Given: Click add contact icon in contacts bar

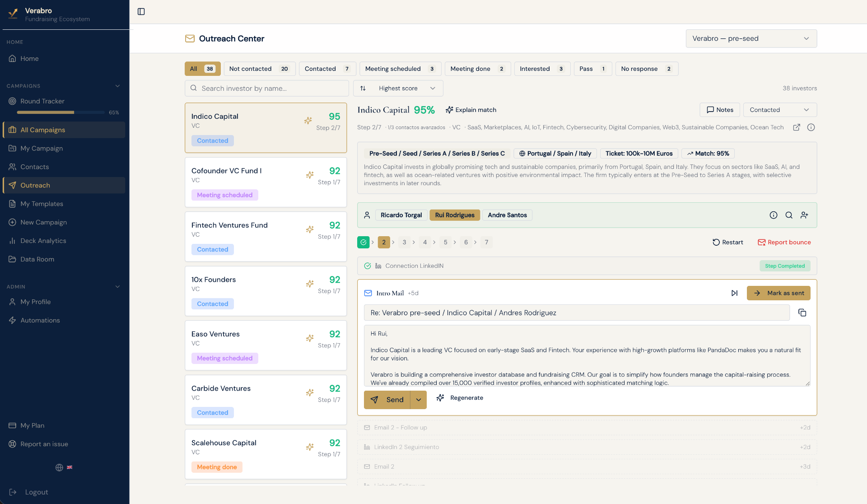Looking at the screenshot, I should coord(804,215).
